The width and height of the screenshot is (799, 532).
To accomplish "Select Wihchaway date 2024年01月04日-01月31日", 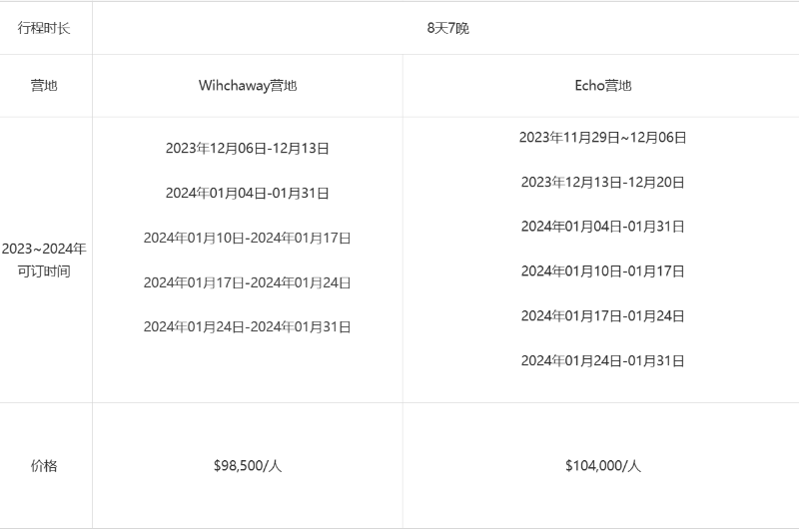I will pos(247,193).
